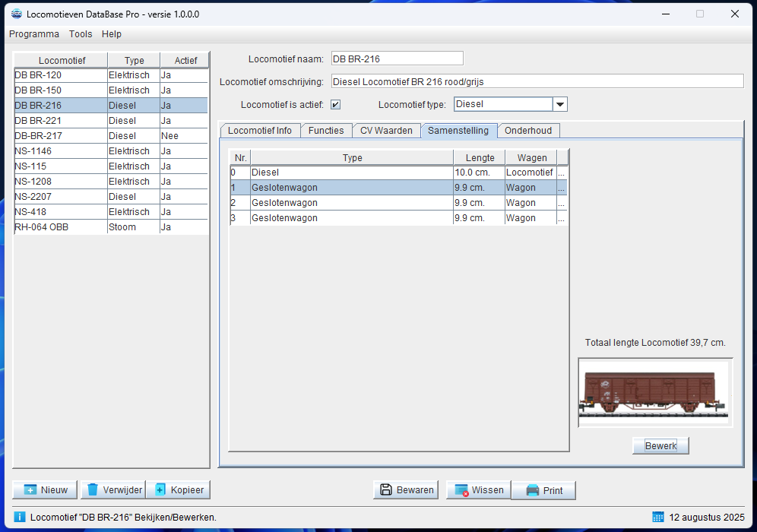
Task: Switch to the Functies tab
Action: (326, 131)
